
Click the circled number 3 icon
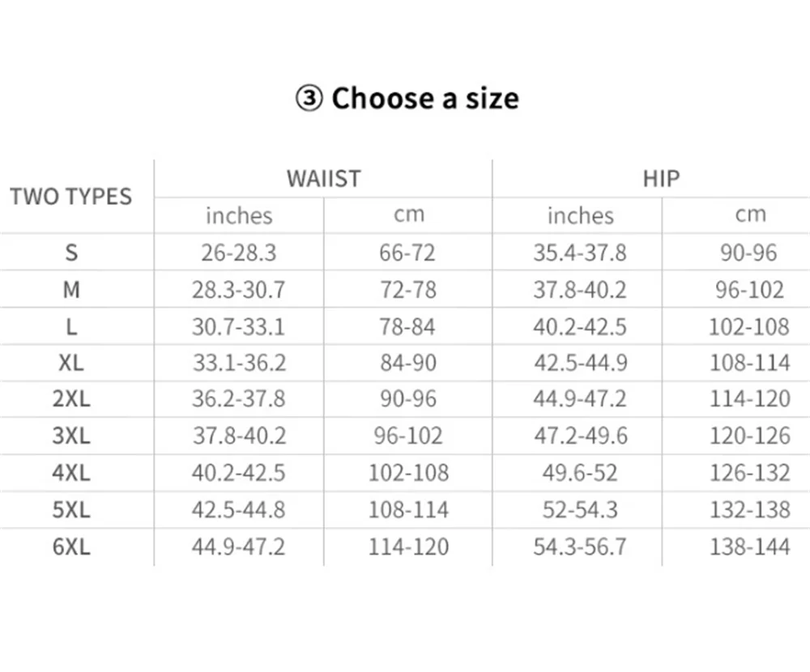(308, 99)
